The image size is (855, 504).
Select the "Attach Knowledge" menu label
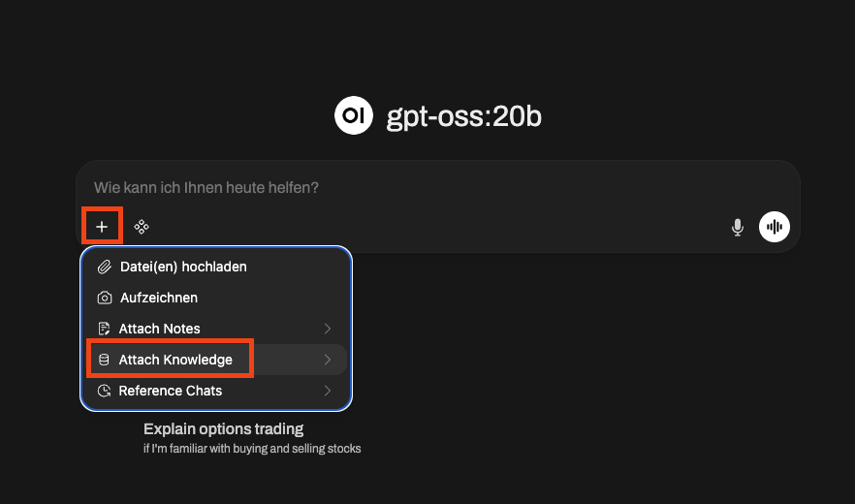pyautogui.click(x=175, y=360)
